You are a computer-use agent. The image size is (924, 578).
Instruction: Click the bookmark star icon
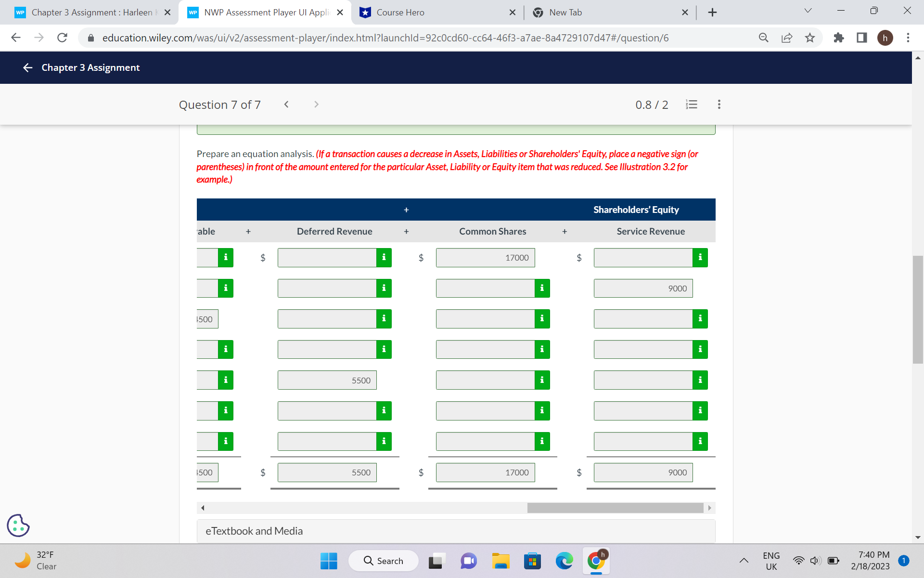[x=810, y=38]
